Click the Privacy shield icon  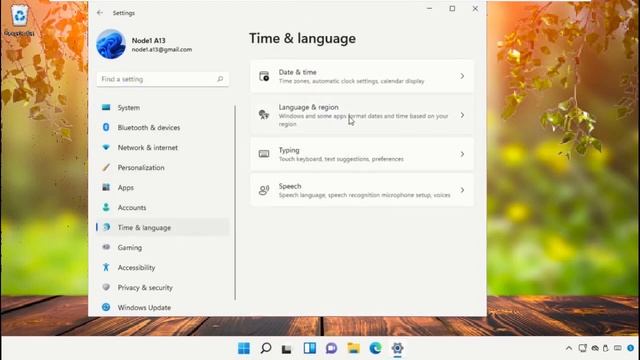[x=106, y=287]
